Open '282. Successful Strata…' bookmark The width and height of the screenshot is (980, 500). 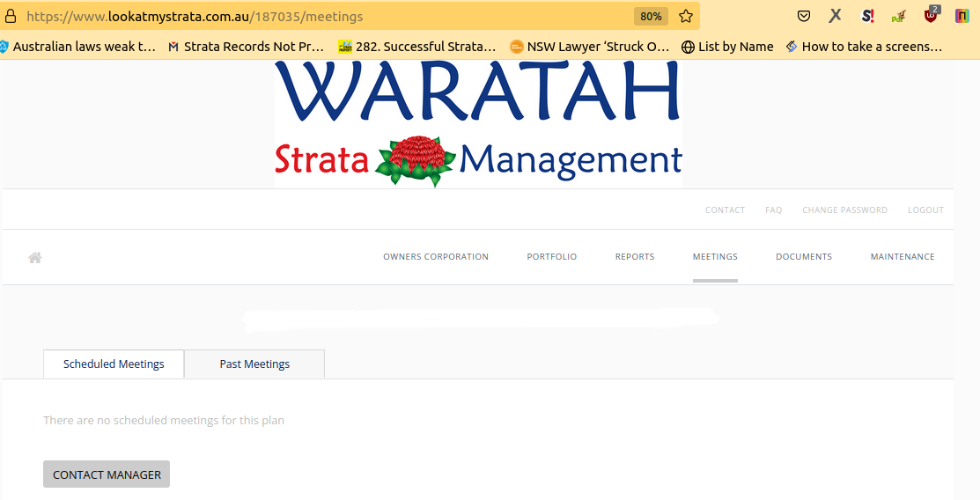416,47
